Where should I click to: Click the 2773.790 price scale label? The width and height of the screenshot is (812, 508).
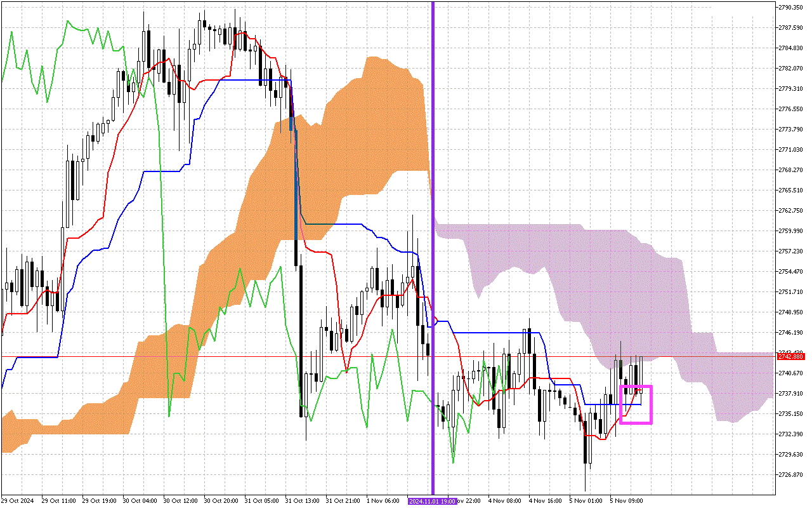click(790, 130)
